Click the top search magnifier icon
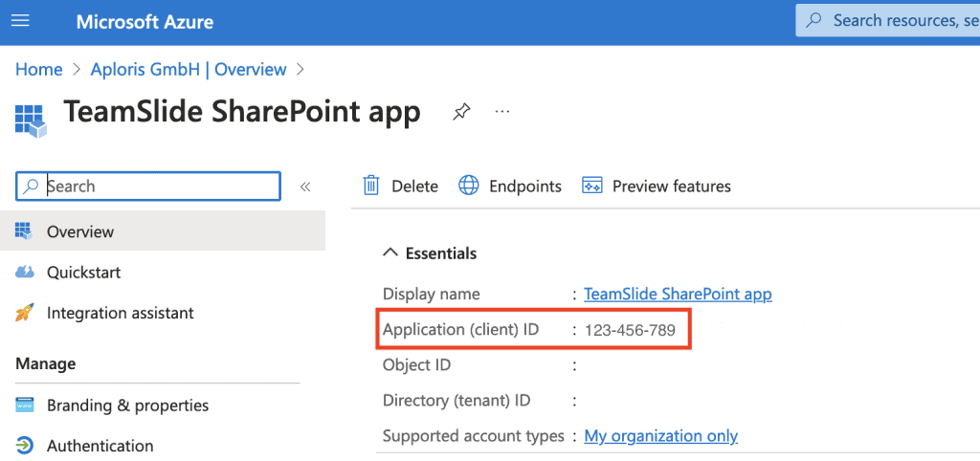The width and height of the screenshot is (980, 461). pyautogui.click(x=813, y=21)
